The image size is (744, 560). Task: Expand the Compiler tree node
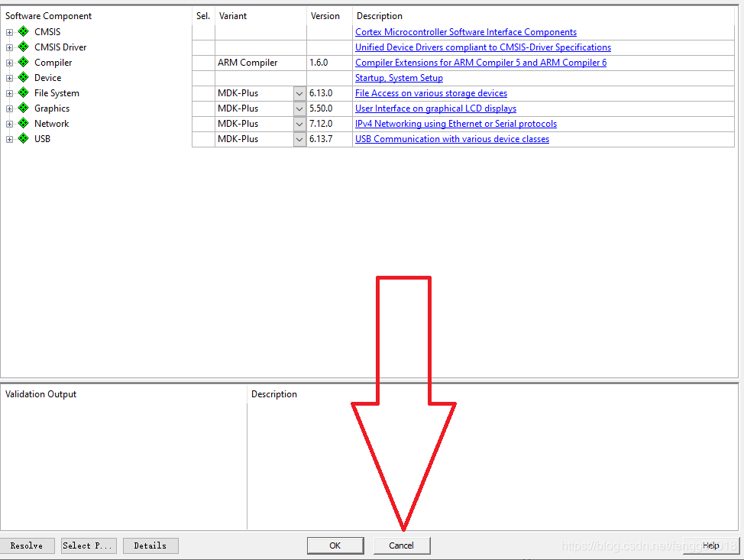point(9,63)
